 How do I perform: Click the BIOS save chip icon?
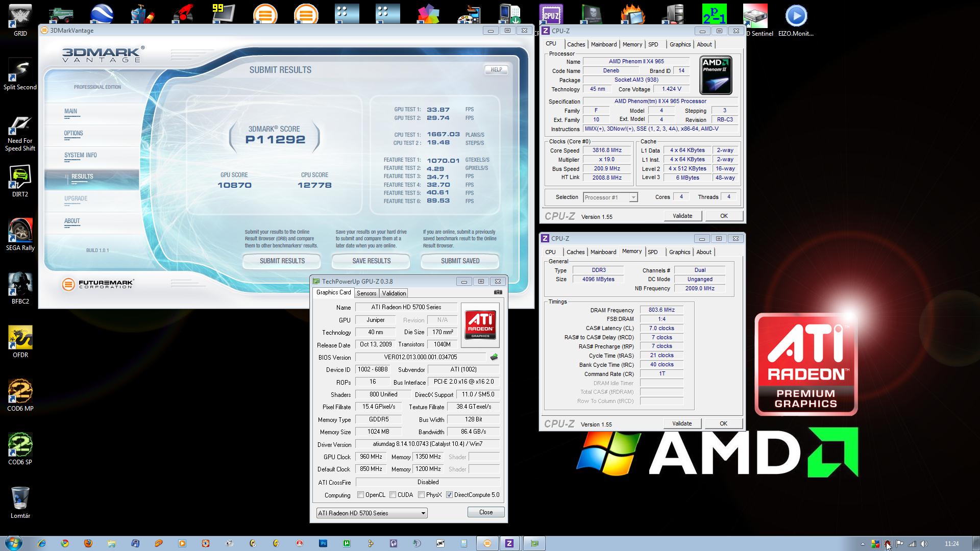494,357
